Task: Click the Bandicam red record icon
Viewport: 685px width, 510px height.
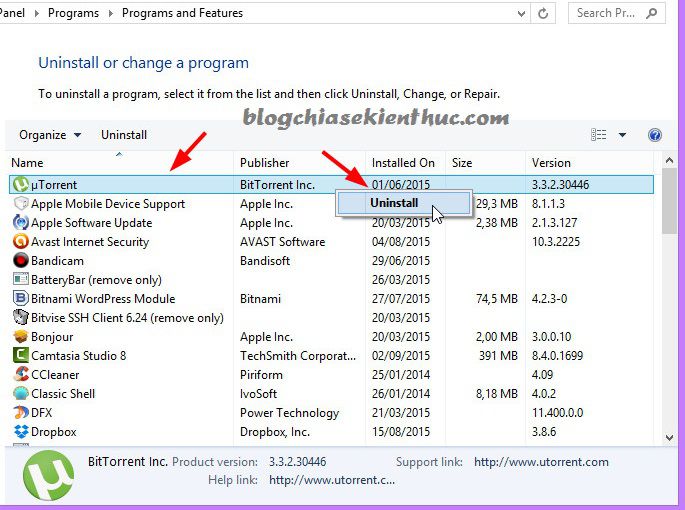Action: [x=21, y=260]
